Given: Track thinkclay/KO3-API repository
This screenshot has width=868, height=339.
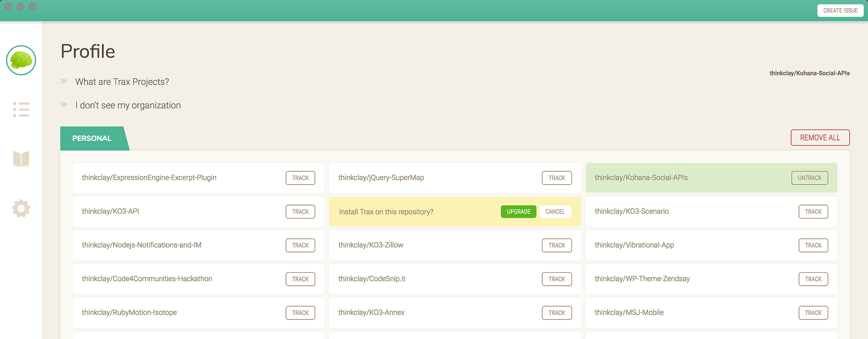Looking at the screenshot, I should (x=300, y=212).
